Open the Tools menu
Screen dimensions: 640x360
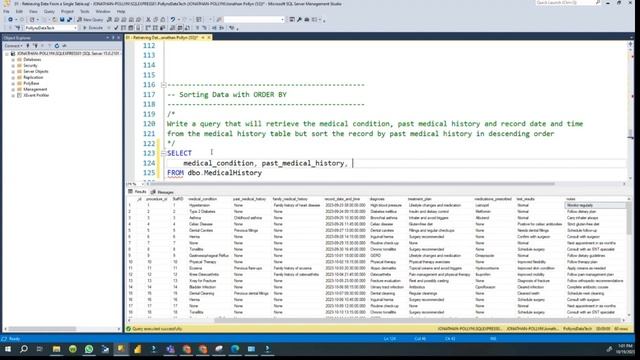click(84, 11)
